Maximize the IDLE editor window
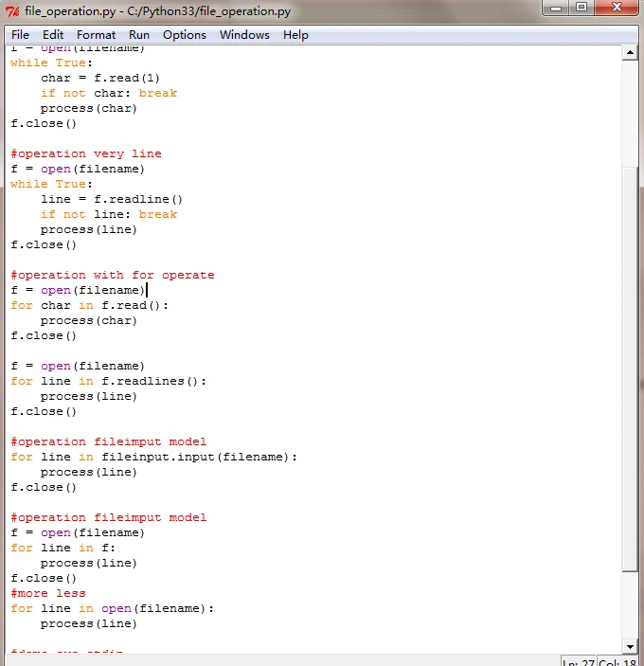Viewport: 644px width, 666px height. pyautogui.click(x=581, y=8)
